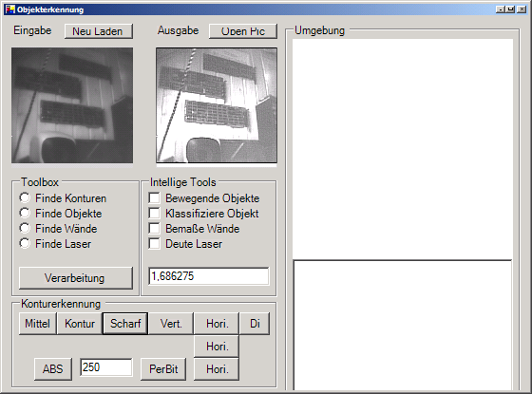Image resolution: width=532 pixels, height=394 pixels.
Task: Focus the threshold field showing 250
Action: pos(106,367)
